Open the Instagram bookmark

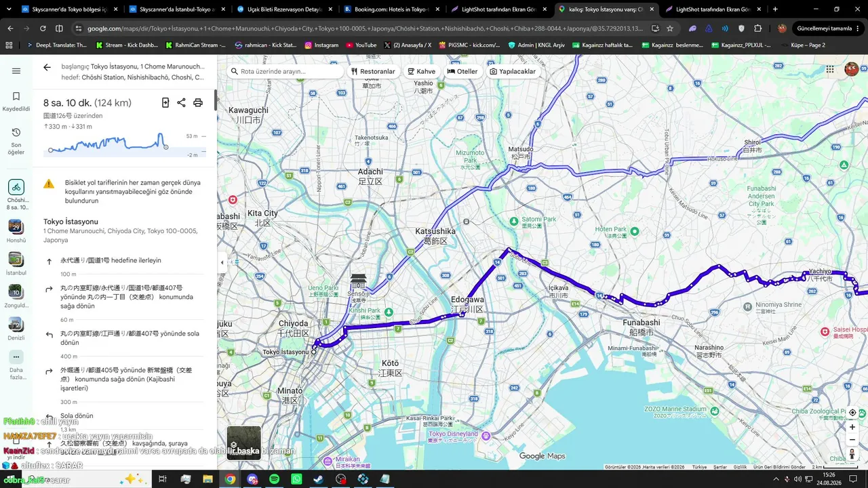click(321, 45)
